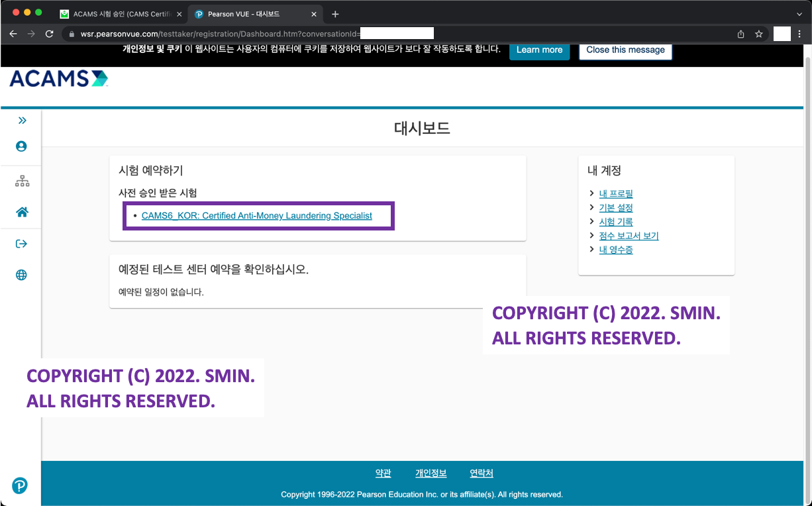The height and width of the screenshot is (506, 812).
Task: Open the 내 프로필 link
Action: 616,194
